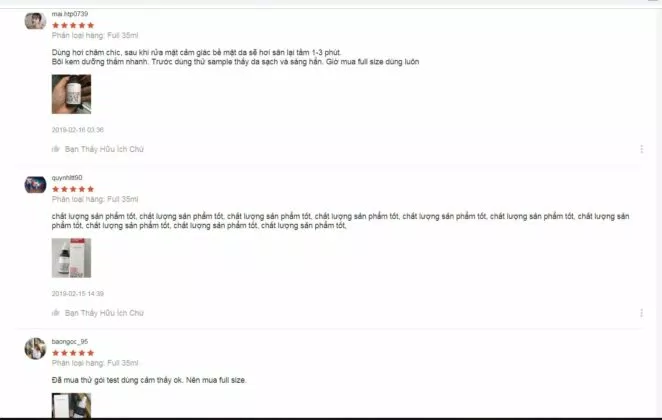
Task: Mark quynhltt90's review as helpful text
Action: click(104, 313)
